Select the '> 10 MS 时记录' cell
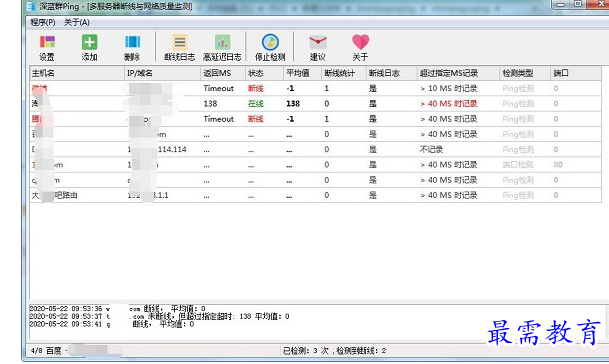 449,89
